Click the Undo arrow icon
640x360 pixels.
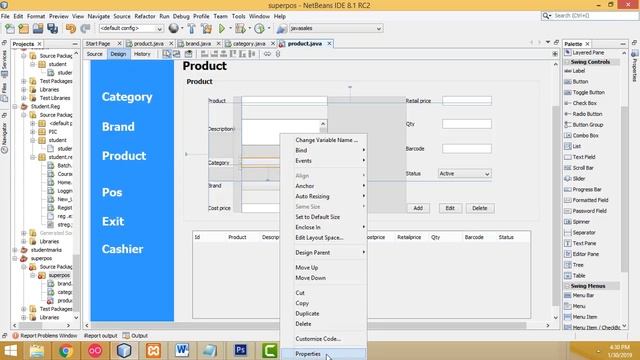[71, 29]
